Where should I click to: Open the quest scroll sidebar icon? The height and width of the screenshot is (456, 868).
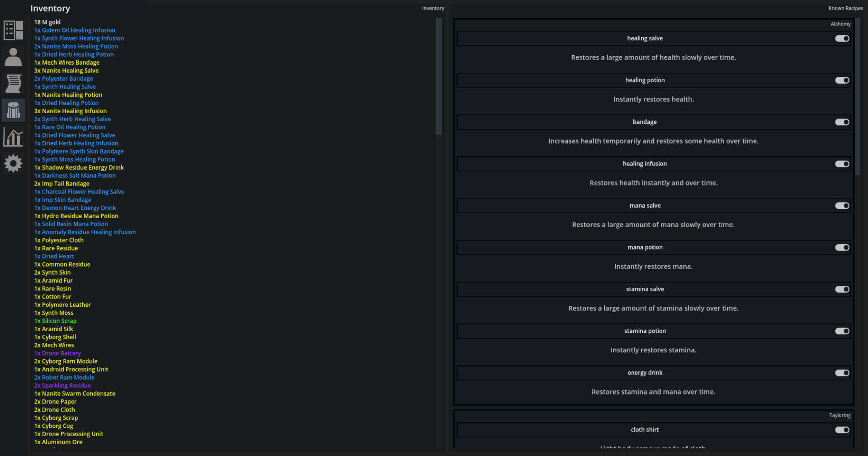tap(13, 83)
